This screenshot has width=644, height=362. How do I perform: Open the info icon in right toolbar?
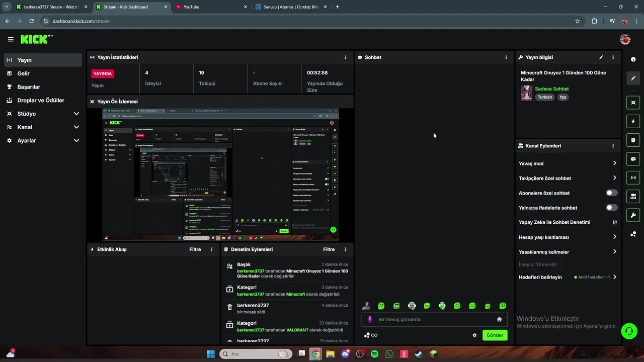pyautogui.click(x=633, y=59)
